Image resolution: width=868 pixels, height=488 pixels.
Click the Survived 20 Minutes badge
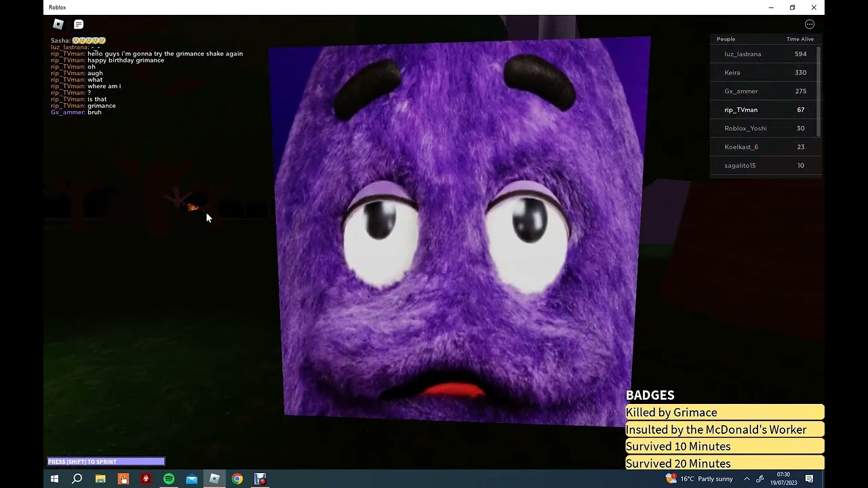(x=725, y=463)
